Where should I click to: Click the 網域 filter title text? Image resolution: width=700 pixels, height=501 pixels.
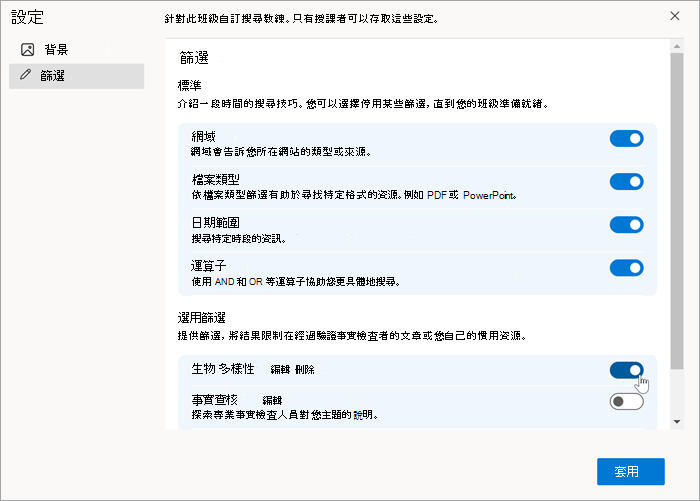(x=204, y=136)
